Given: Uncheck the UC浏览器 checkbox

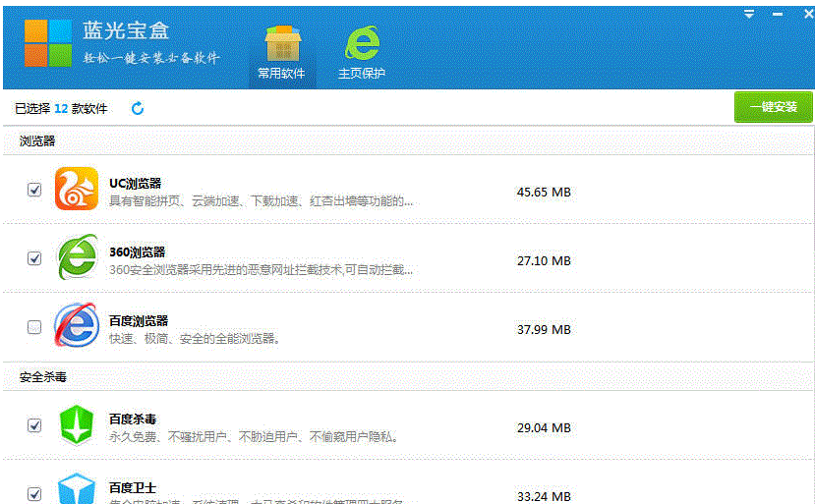Looking at the screenshot, I should pos(34,190).
